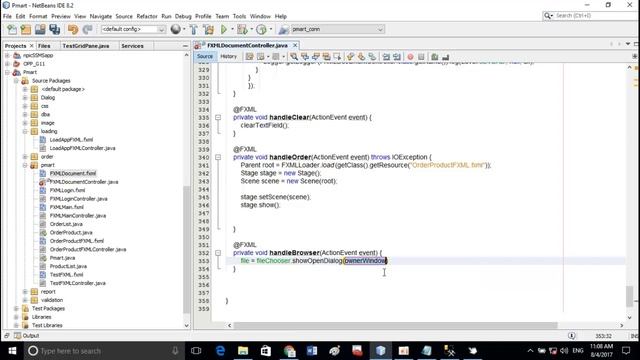The image size is (640, 360).
Task: Click the browser globe toolbar icon
Action: (176, 29)
